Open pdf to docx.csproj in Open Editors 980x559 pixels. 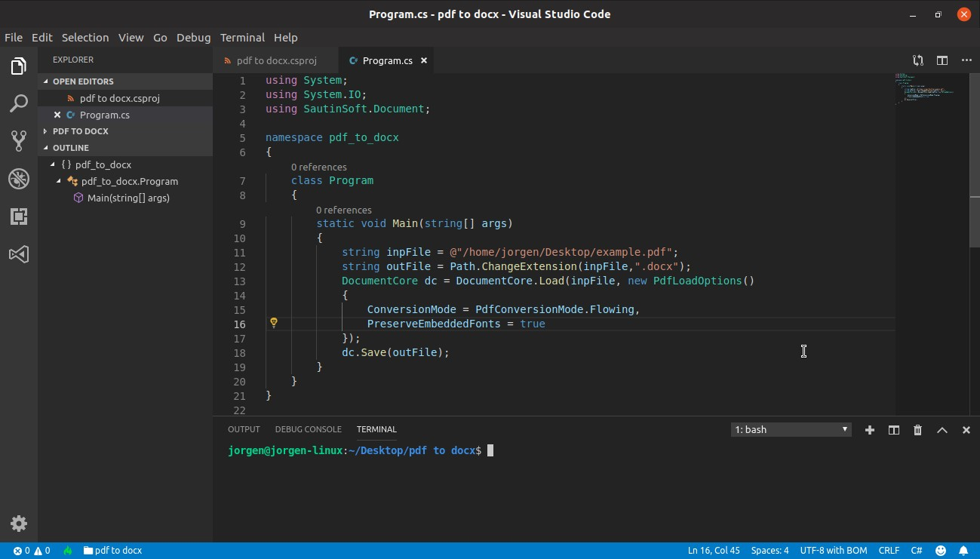[119, 98]
